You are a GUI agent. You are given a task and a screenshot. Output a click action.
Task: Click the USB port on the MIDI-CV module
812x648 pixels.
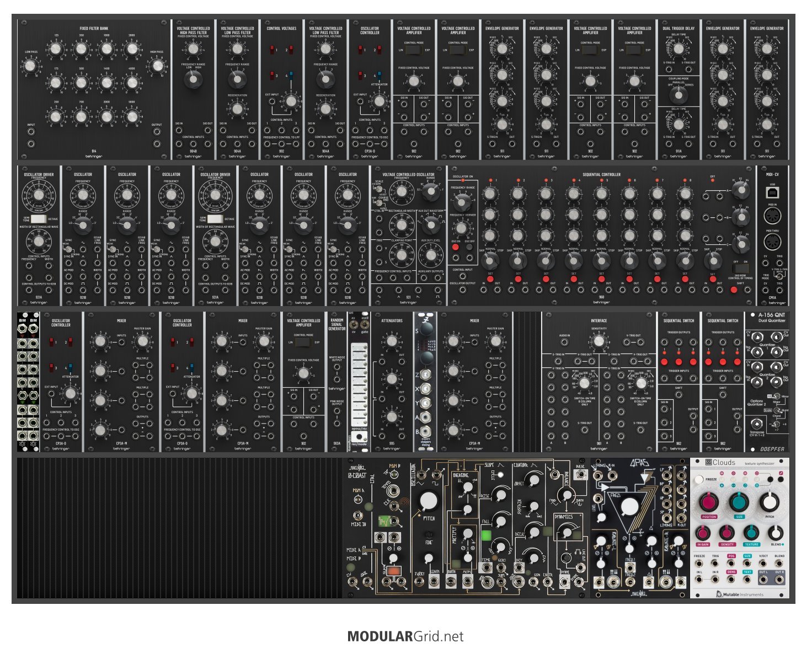tap(772, 192)
